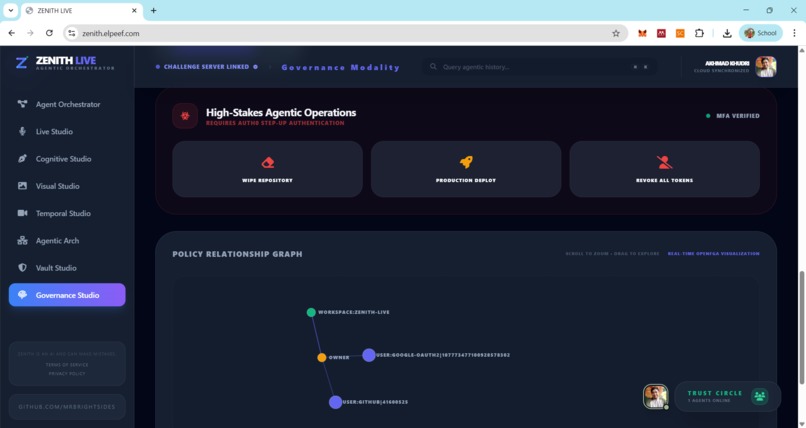Click the PRODUCTION DEPLOY label
Image resolution: width=806 pixels, height=428 pixels.
(x=466, y=180)
